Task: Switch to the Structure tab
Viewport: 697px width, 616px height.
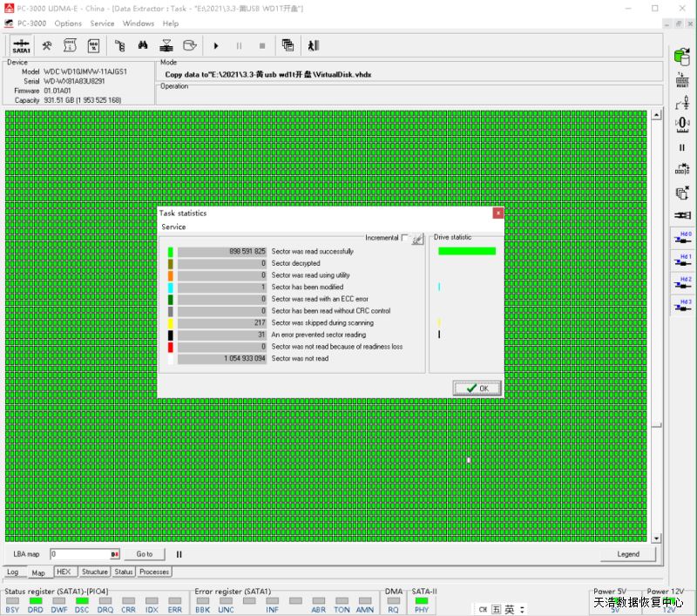Action: [x=94, y=572]
